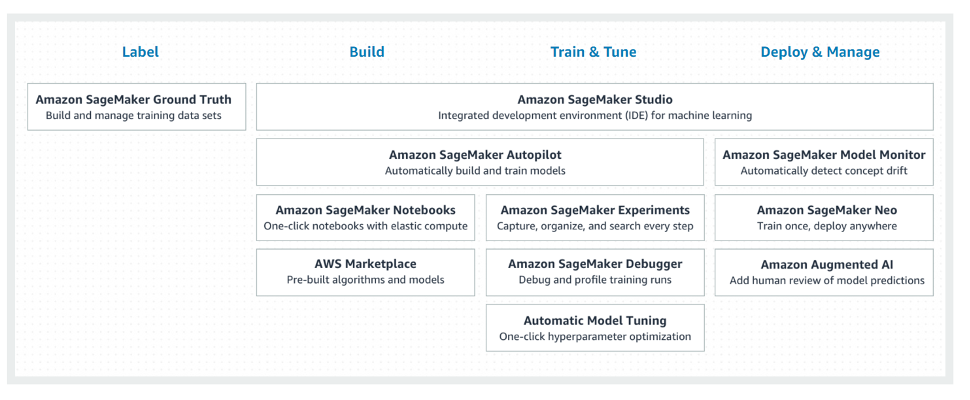The height and width of the screenshot is (400, 970).
Task: Go to the Deploy & Manage heading
Action: [x=820, y=52]
